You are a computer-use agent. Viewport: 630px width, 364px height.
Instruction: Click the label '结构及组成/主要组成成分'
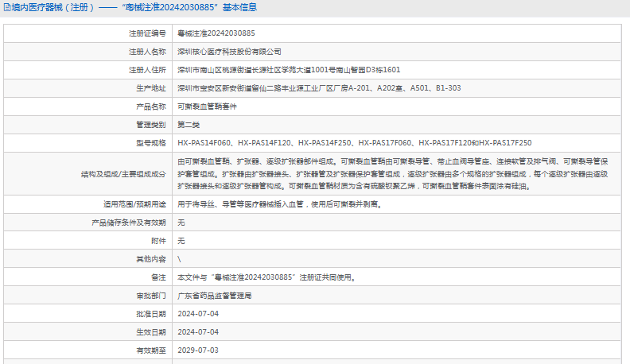click(123, 174)
